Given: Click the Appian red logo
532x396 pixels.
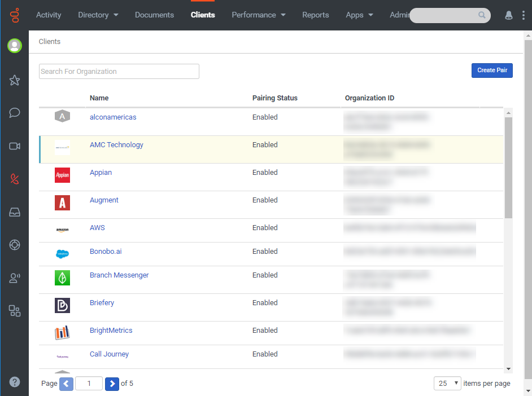Looking at the screenshot, I should click(x=63, y=175).
